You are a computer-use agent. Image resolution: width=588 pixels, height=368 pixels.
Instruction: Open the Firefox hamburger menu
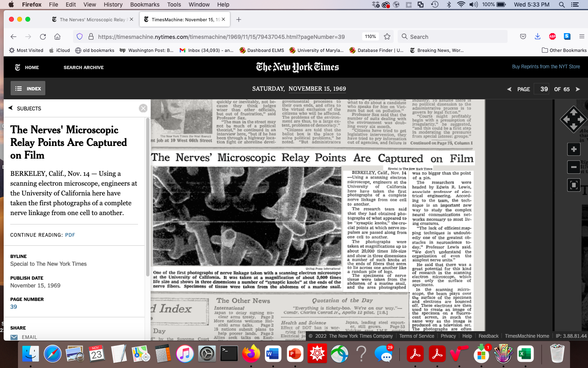(582, 36)
